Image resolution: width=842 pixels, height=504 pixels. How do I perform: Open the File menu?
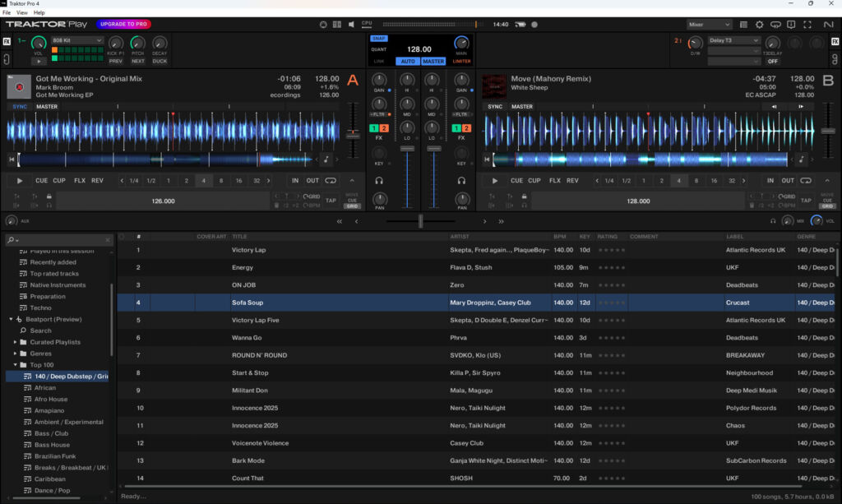click(x=7, y=12)
